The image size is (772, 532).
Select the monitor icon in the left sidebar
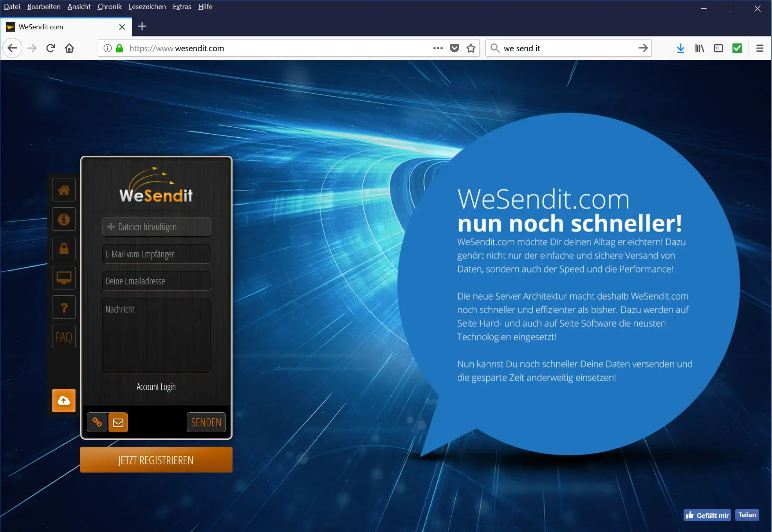pos(63,278)
